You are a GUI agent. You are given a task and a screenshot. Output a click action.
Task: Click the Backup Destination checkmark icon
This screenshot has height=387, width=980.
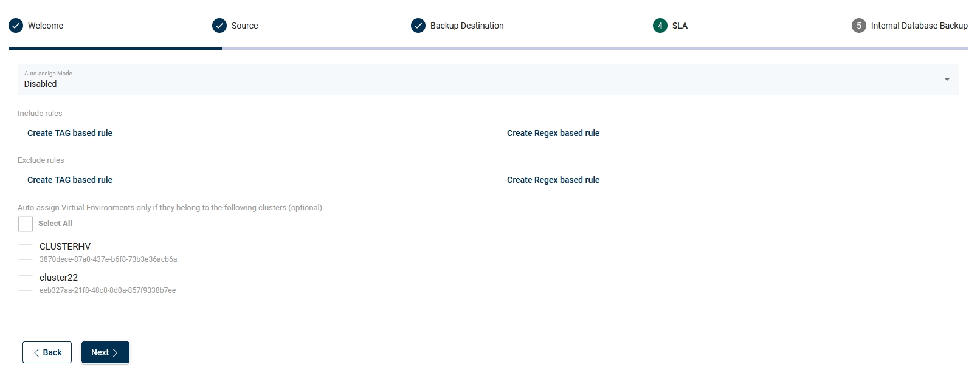[x=418, y=26]
